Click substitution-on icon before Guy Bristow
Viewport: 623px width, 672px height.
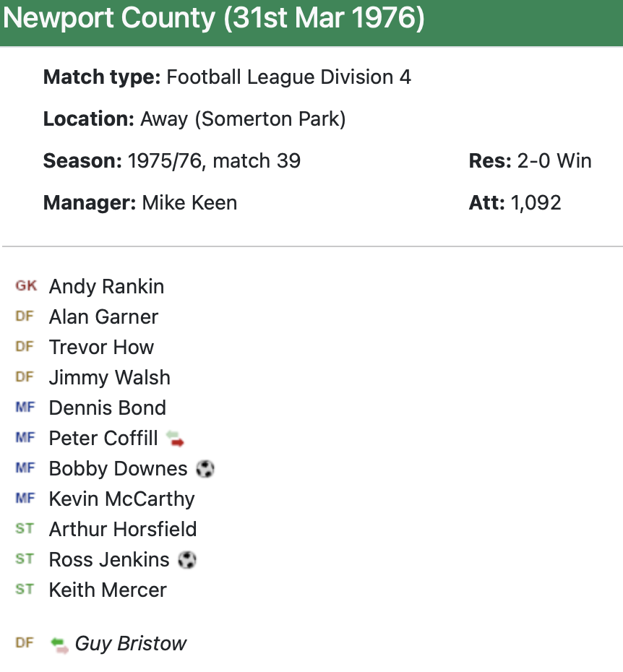point(59,644)
